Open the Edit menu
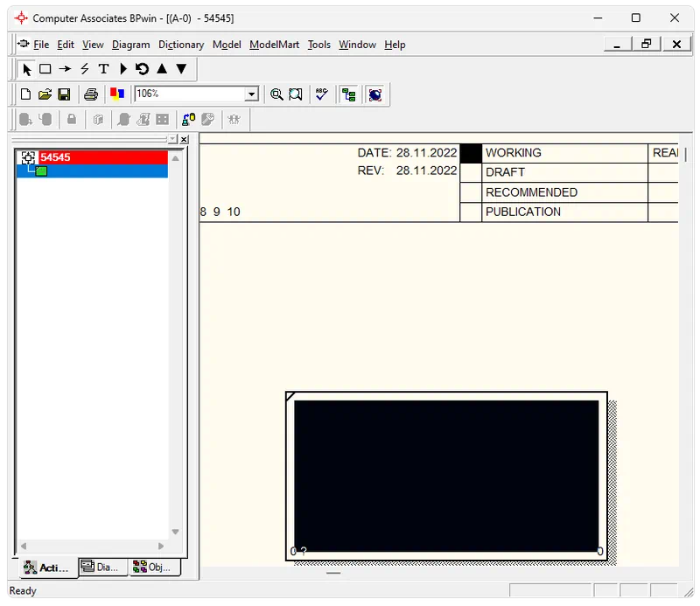 66,45
